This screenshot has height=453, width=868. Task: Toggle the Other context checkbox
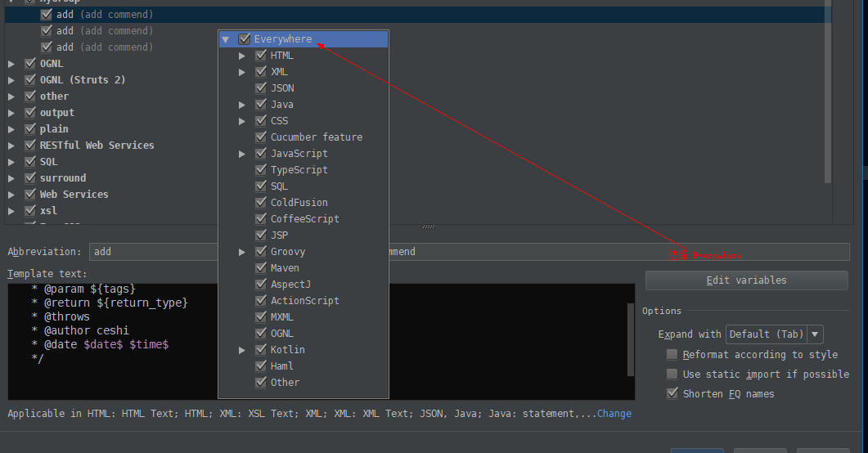point(261,382)
